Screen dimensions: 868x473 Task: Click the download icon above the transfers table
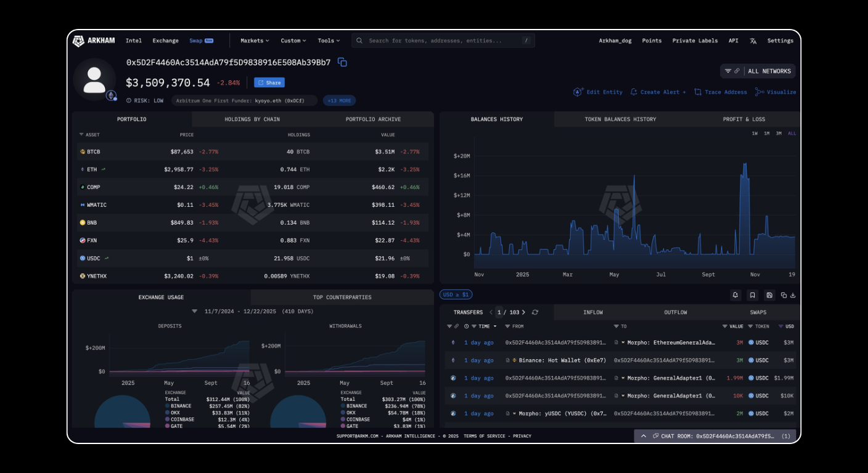tap(794, 295)
